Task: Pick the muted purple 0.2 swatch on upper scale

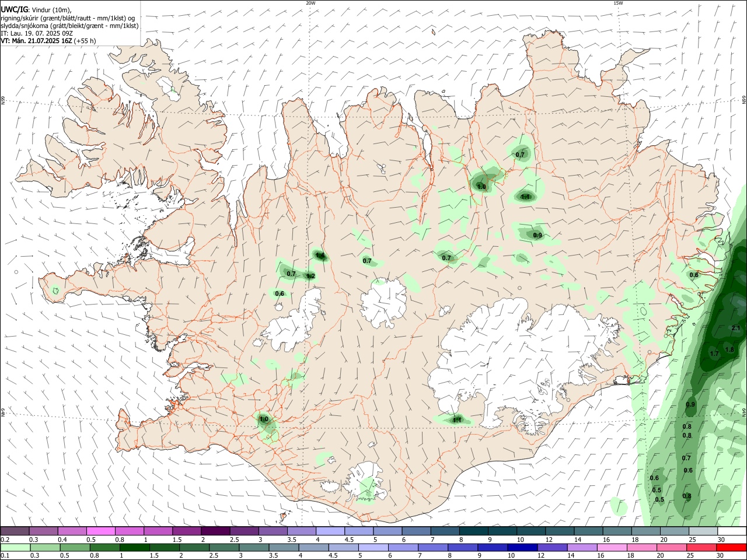Action: [15, 531]
